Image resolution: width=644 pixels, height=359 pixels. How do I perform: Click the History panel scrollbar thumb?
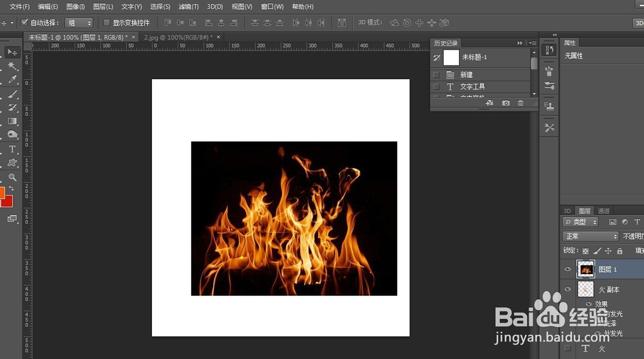[x=534, y=64]
